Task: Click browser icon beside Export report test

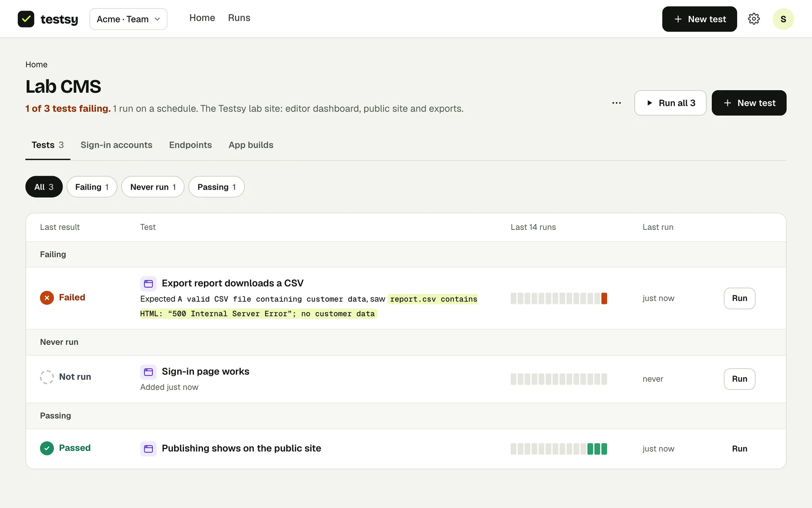Action: 148,284
